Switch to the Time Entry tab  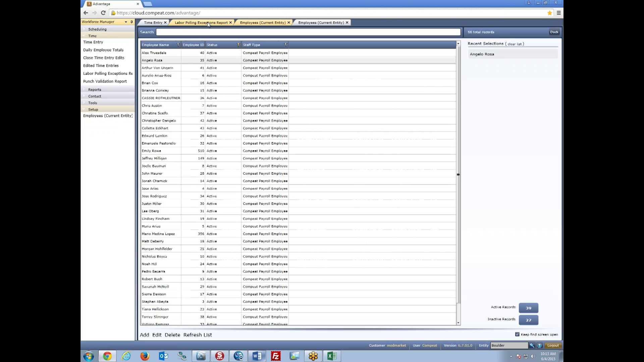[153, 22]
